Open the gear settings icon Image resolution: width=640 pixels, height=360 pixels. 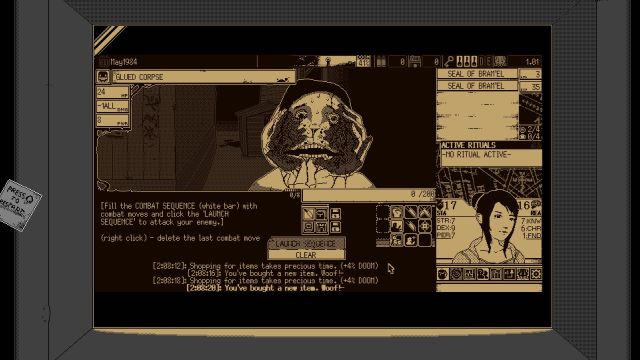[x=536, y=274]
